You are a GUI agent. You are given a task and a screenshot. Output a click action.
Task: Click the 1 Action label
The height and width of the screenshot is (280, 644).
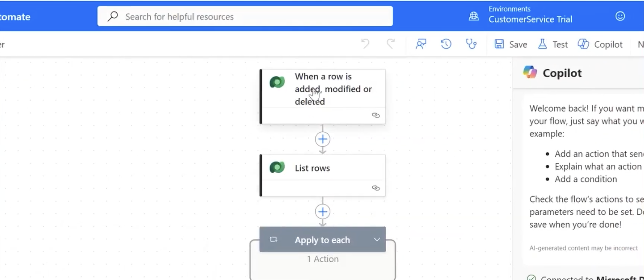pos(323,259)
